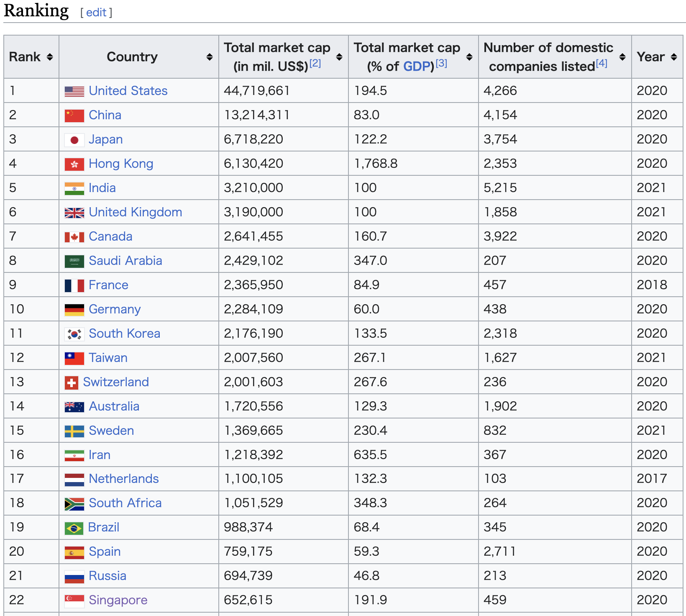Click the South Korea flag icon
Image resolution: width=686 pixels, height=616 pixels.
(x=74, y=334)
